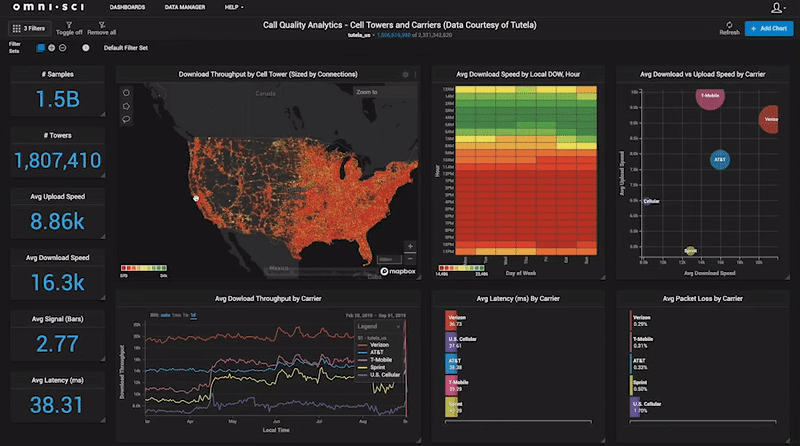The height and width of the screenshot is (446, 800).
Task: Click the Add Chart button
Action: click(x=769, y=29)
